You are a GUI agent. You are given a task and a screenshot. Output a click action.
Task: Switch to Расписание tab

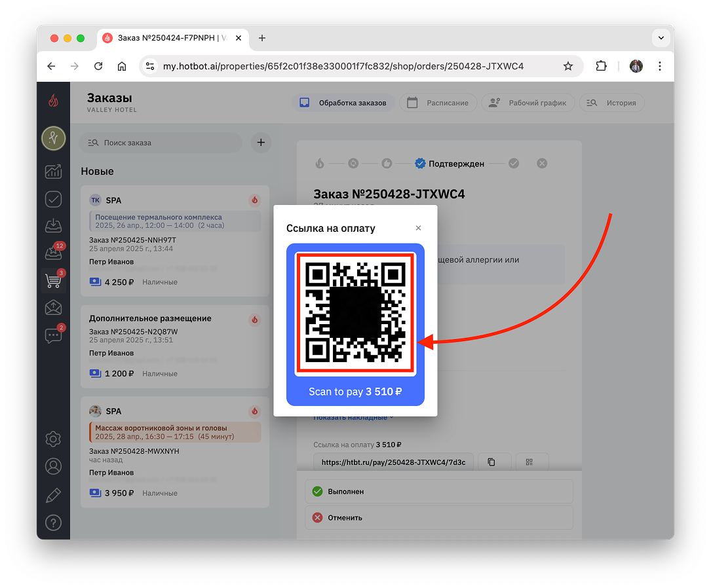438,103
